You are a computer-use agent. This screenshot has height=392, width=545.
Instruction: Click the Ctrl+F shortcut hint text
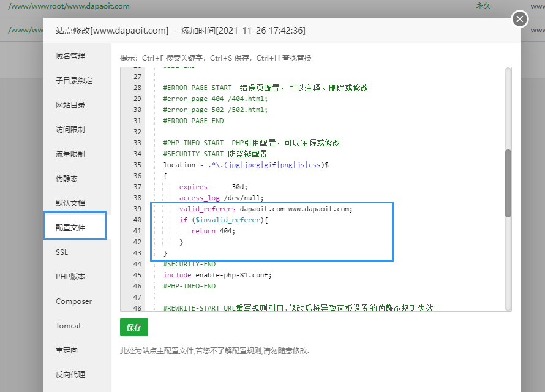(x=173, y=58)
